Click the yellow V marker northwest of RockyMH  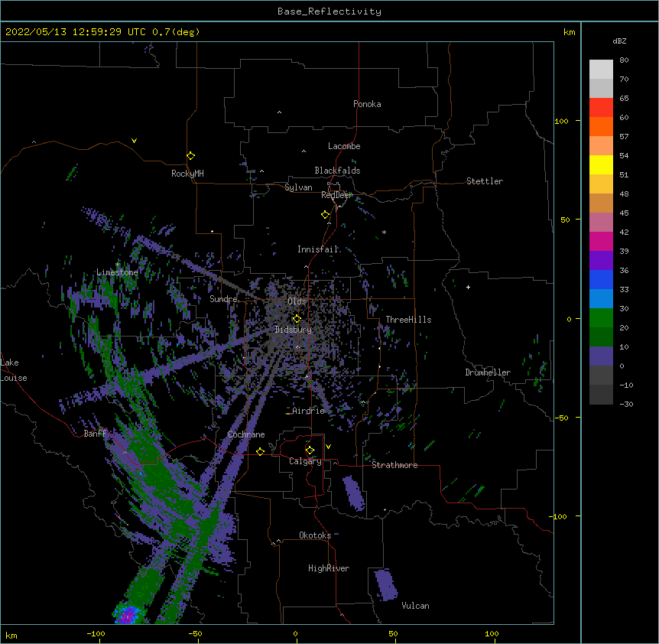tap(134, 141)
